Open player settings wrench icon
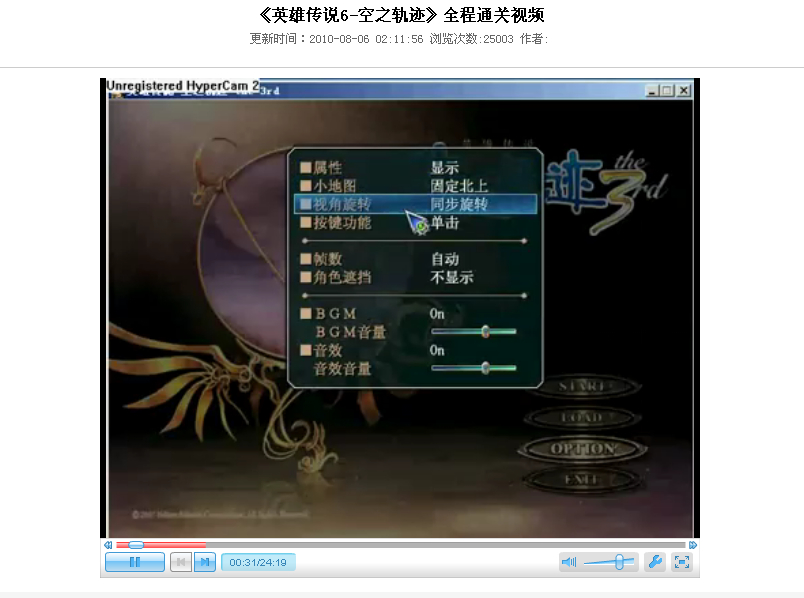Image resolution: width=804 pixels, height=598 pixels. click(x=655, y=562)
